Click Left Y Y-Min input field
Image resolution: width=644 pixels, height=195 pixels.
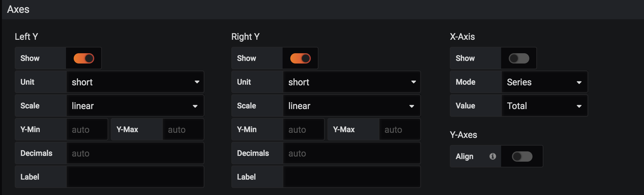pyautogui.click(x=87, y=130)
